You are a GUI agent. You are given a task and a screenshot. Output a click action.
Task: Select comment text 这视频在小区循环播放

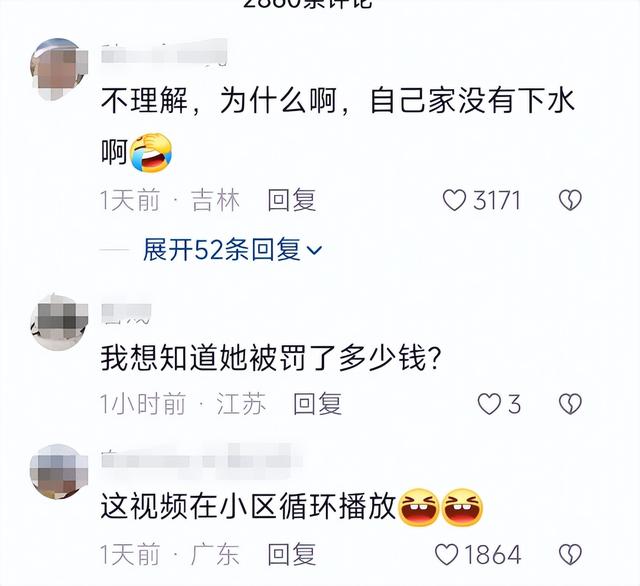(x=249, y=506)
